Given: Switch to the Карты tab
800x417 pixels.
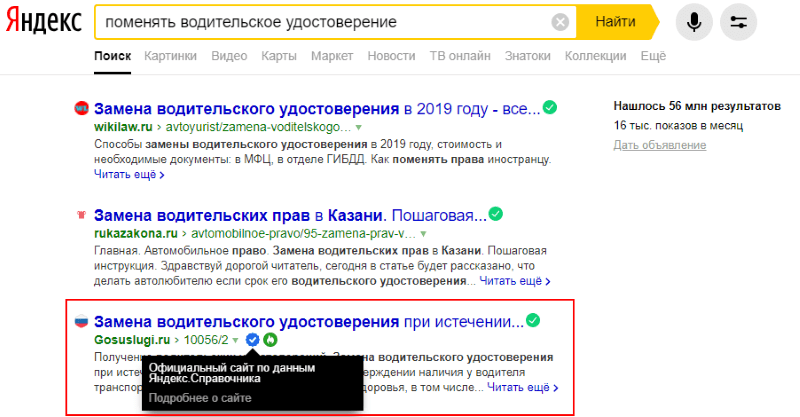Looking at the screenshot, I should click(279, 56).
